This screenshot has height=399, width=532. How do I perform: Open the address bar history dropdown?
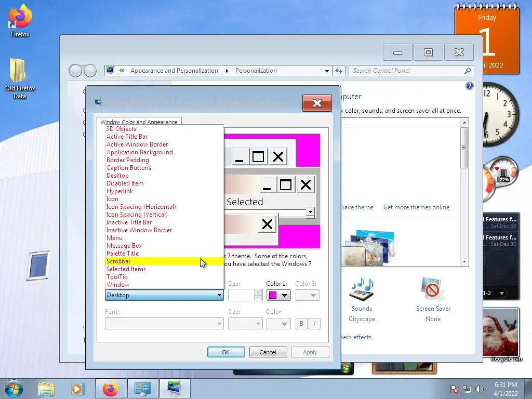click(x=327, y=71)
